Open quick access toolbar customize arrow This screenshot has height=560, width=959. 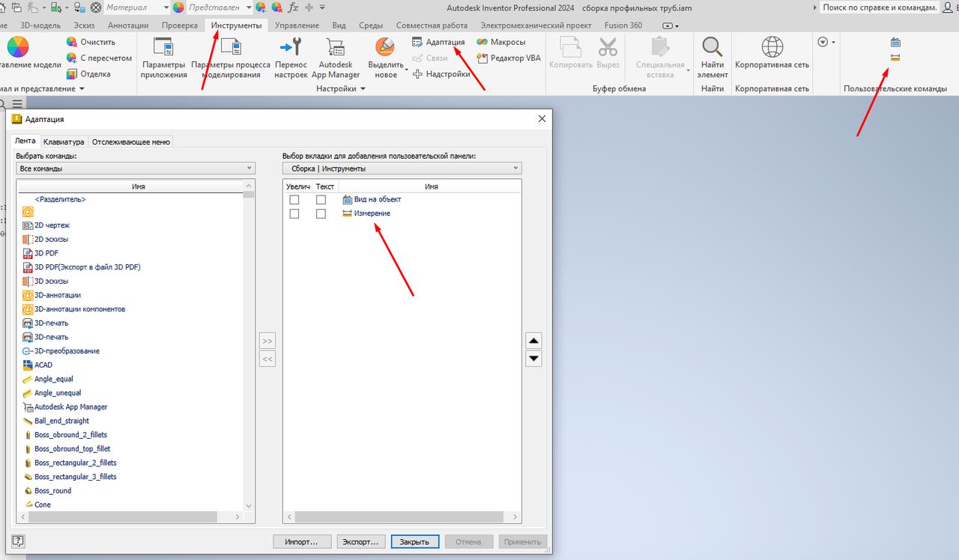(x=322, y=7)
